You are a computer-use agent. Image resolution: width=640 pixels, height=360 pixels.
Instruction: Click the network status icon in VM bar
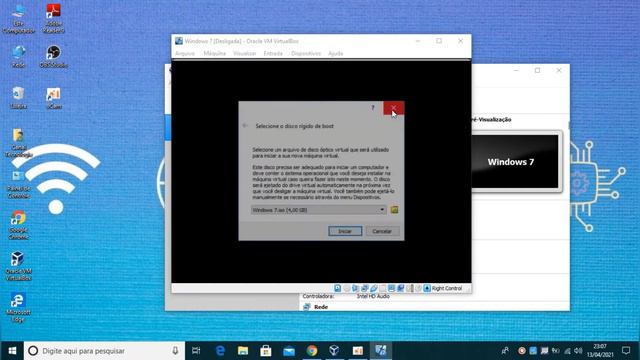[x=364, y=288]
